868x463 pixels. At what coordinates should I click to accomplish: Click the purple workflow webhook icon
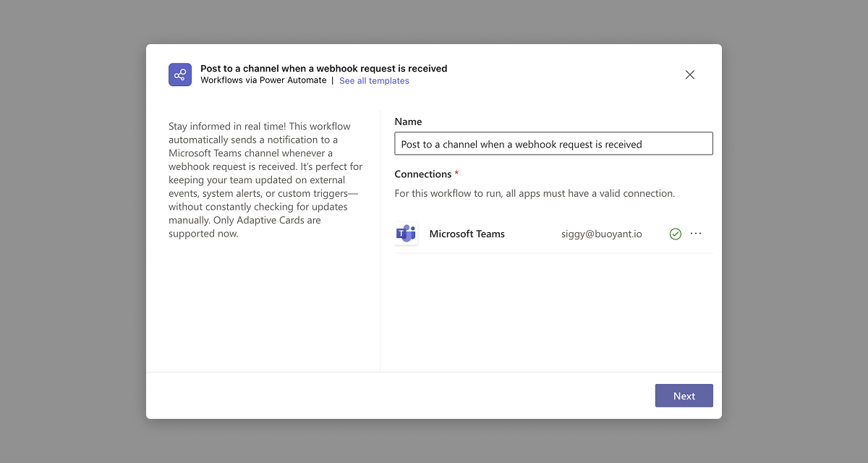180,75
